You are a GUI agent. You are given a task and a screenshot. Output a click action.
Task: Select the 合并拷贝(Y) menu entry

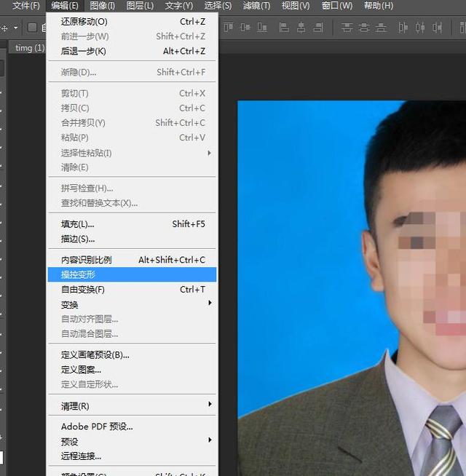pyautogui.click(x=132, y=123)
